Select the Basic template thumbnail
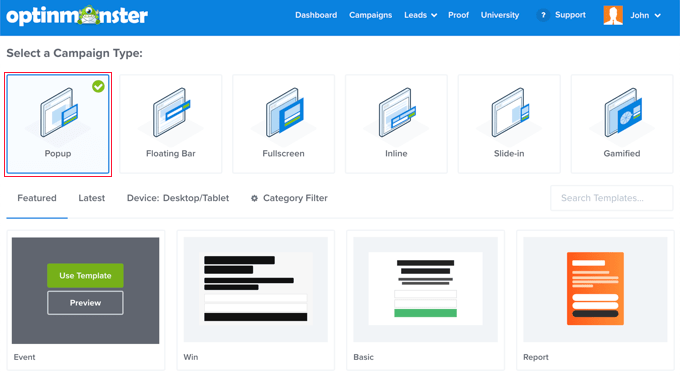Image resolution: width=680 pixels, height=376 pixels. (425, 290)
